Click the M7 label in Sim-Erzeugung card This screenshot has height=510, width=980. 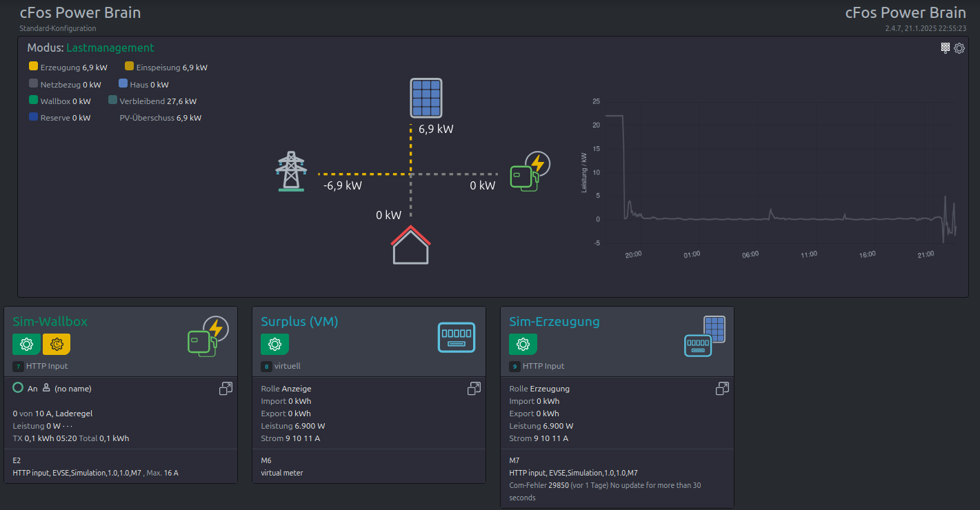pos(514,460)
